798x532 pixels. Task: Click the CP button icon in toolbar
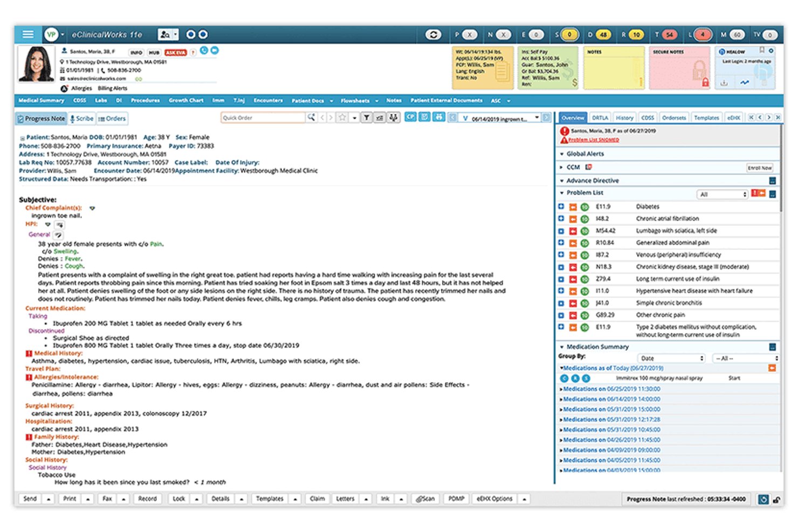410,117
